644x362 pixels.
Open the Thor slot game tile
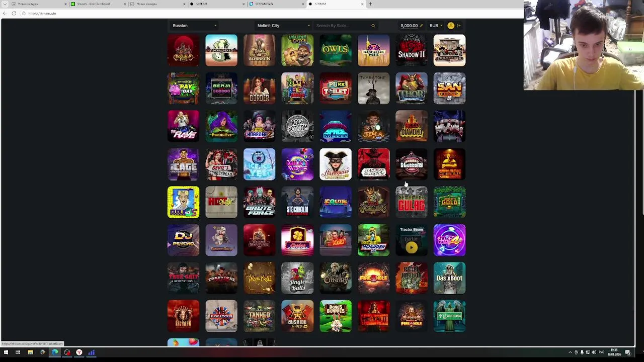tap(412, 88)
